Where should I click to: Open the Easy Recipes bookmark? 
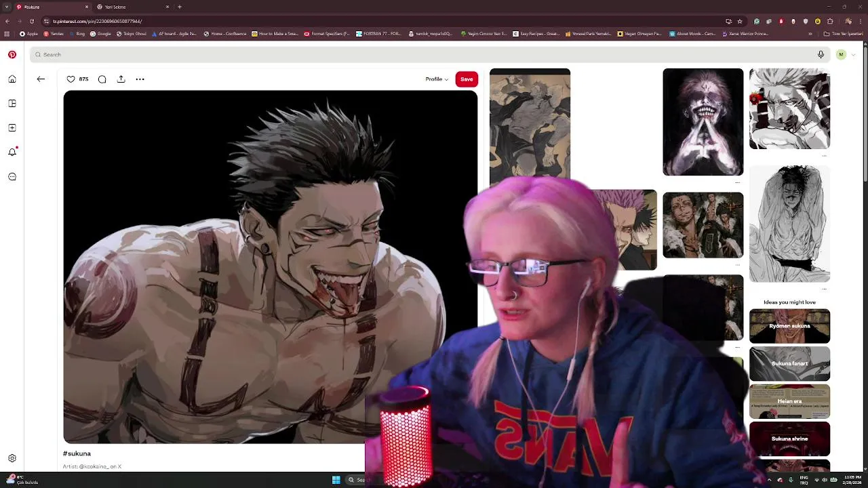coord(536,34)
